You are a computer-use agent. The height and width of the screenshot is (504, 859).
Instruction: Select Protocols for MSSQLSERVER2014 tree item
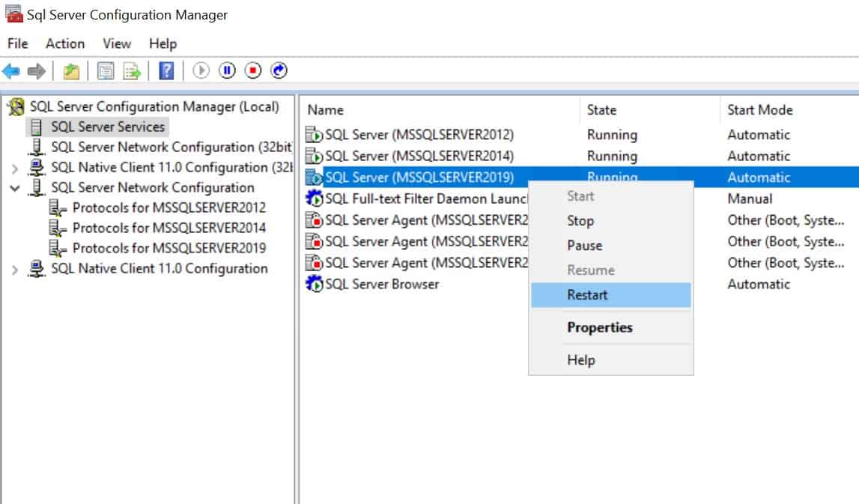[x=169, y=228]
